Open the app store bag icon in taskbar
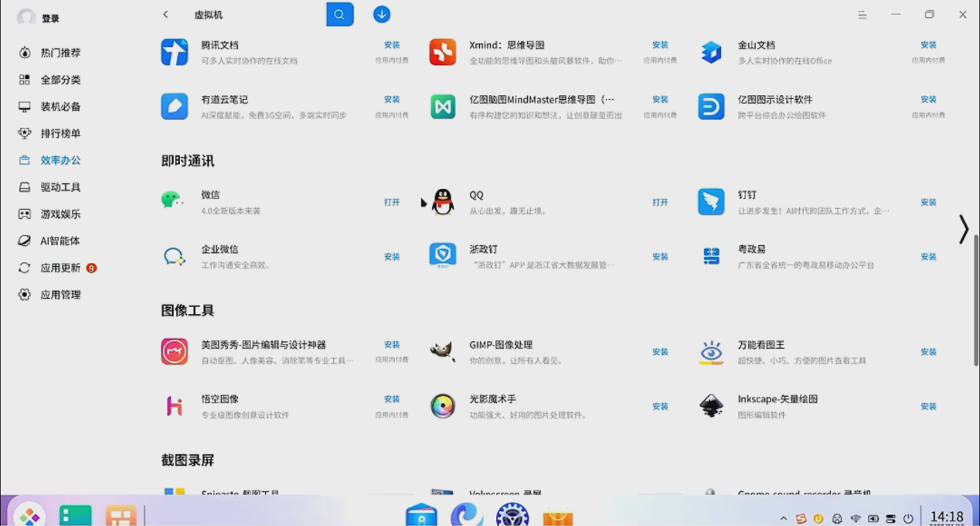 pos(557,517)
